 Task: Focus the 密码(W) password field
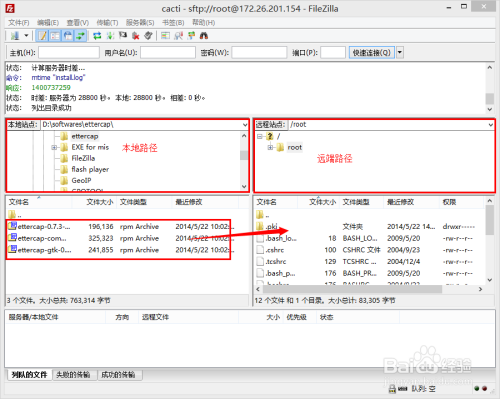tap(259, 53)
